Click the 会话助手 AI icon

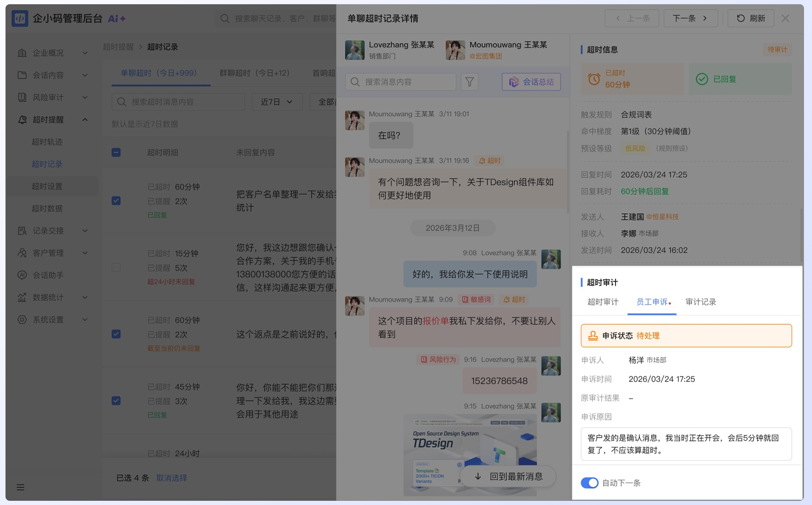point(22,275)
